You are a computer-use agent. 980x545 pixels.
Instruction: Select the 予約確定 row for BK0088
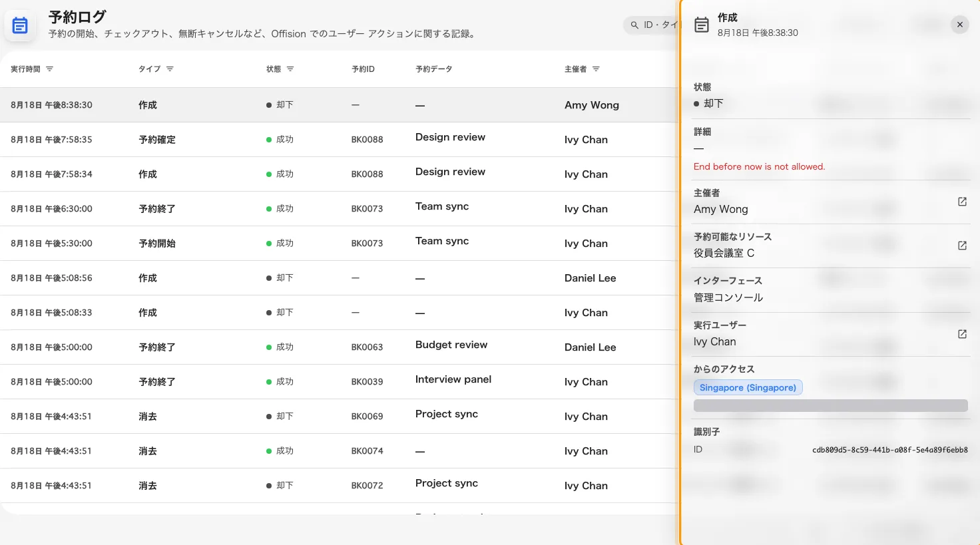click(x=339, y=140)
